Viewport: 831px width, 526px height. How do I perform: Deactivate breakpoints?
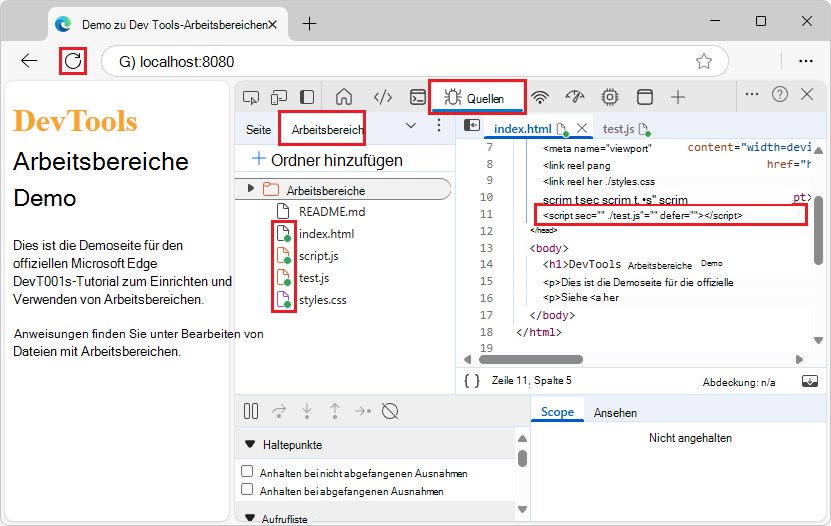390,411
